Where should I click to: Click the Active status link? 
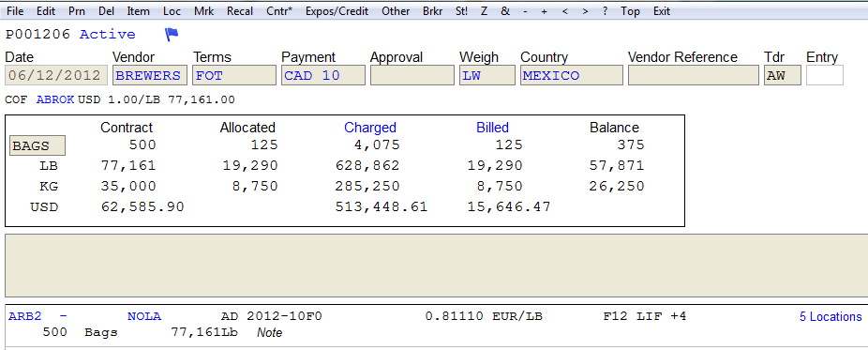click(108, 35)
